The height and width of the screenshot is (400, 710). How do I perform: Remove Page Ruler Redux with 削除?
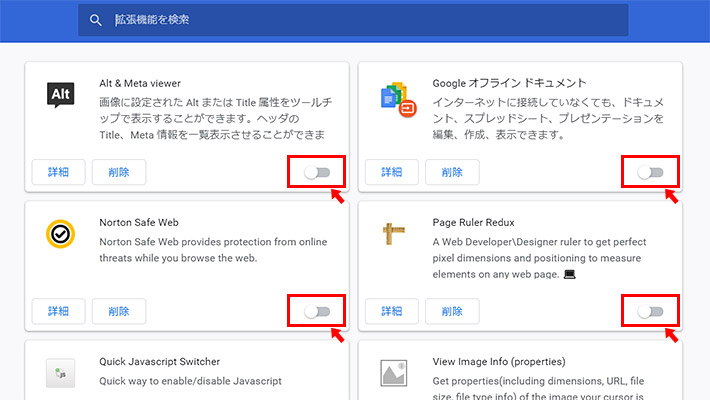(x=452, y=311)
